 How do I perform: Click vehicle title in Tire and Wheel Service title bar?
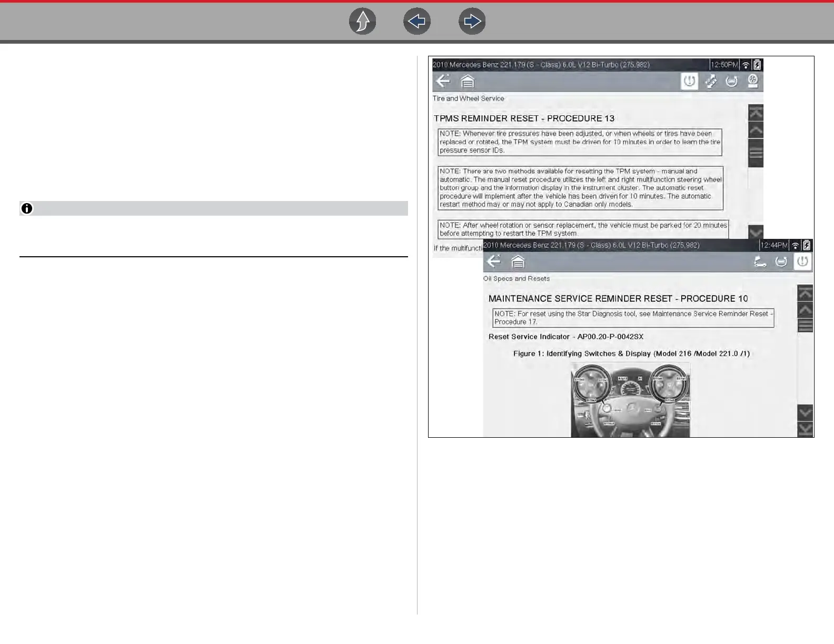coord(541,65)
